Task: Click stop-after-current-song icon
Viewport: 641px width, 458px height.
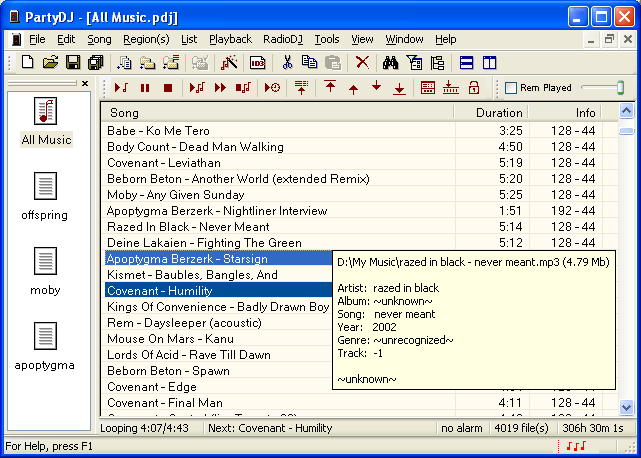Action: (x=243, y=88)
